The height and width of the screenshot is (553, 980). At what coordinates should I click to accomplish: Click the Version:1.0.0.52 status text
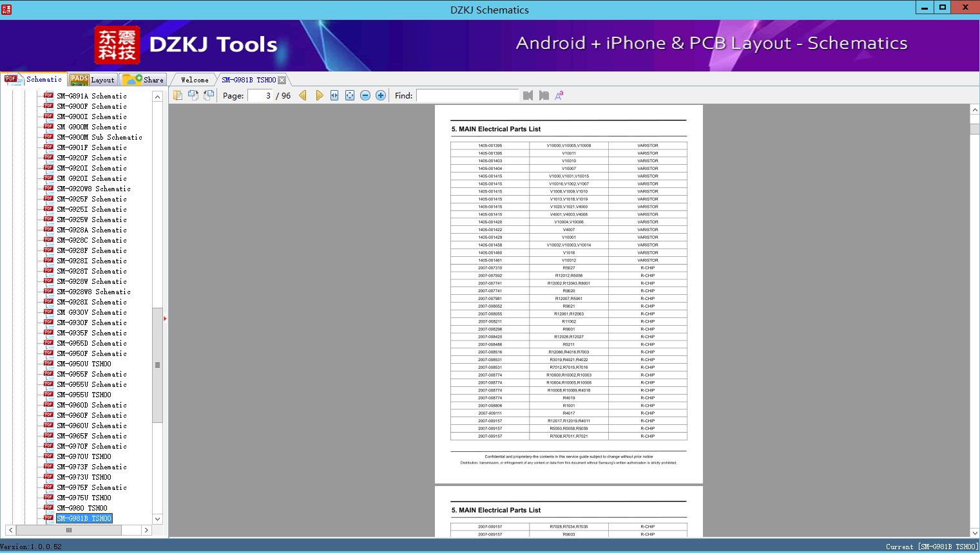pyautogui.click(x=31, y=547)
